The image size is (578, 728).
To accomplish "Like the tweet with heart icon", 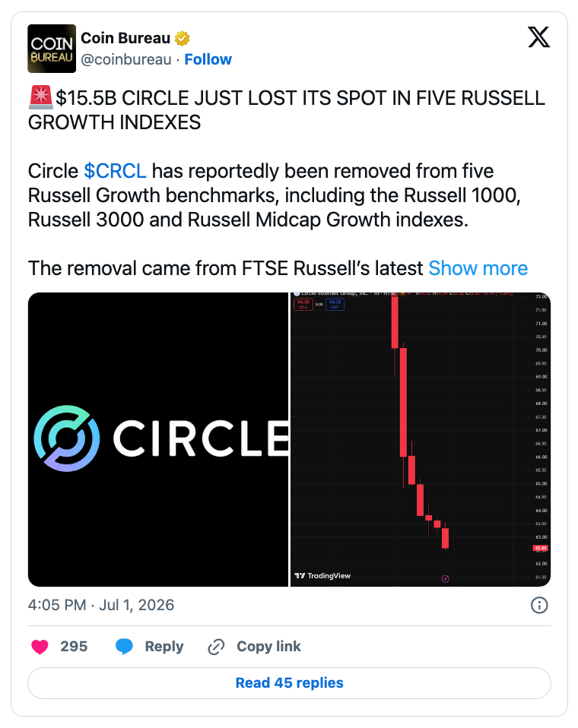I will 40,646.
